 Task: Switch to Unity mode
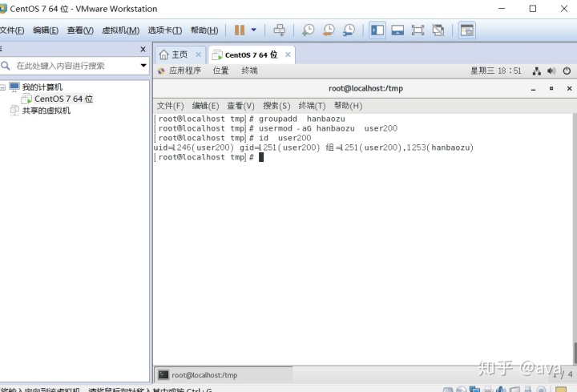point(438,30)
